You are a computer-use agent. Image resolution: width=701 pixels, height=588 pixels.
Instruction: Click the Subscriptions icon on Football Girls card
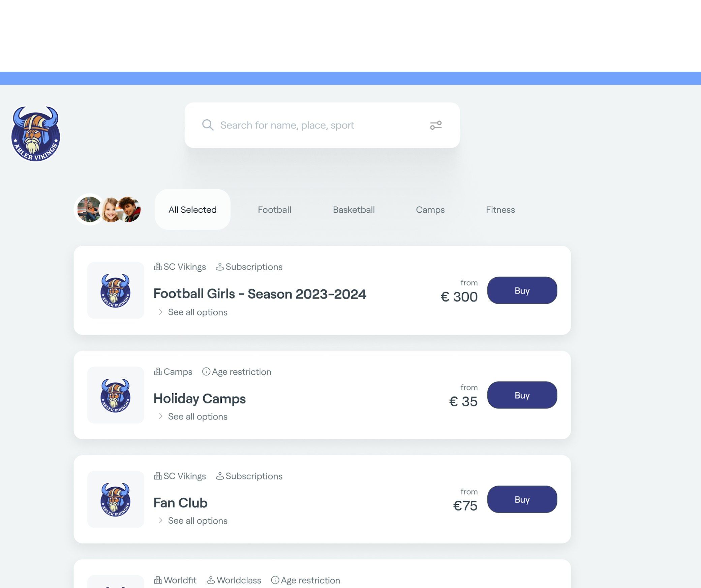pyautogui.click(x=220, y=267)
